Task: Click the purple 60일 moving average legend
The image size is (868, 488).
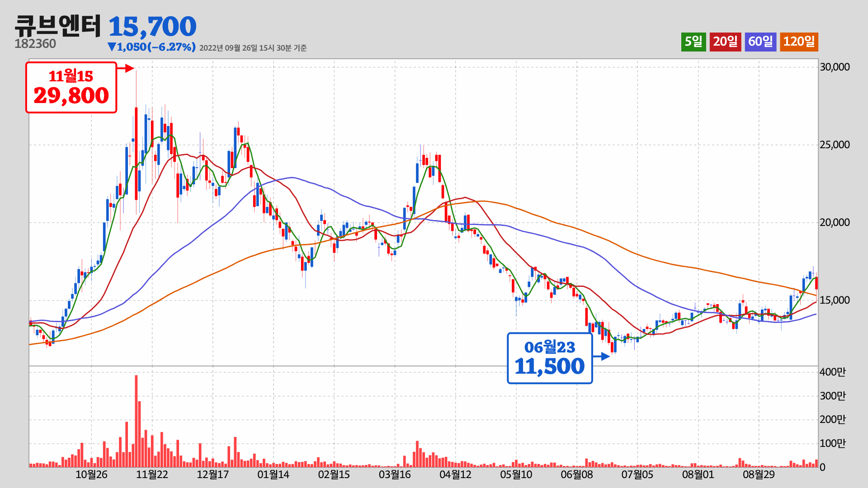Action: coord(760,42)
